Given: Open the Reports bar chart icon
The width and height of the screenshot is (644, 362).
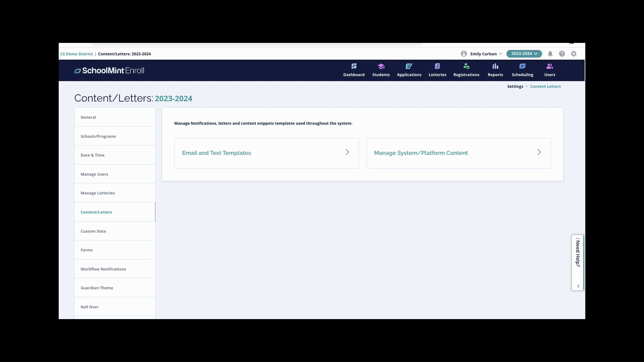Looking at the screenshot, I should click(x=495, y=66).
